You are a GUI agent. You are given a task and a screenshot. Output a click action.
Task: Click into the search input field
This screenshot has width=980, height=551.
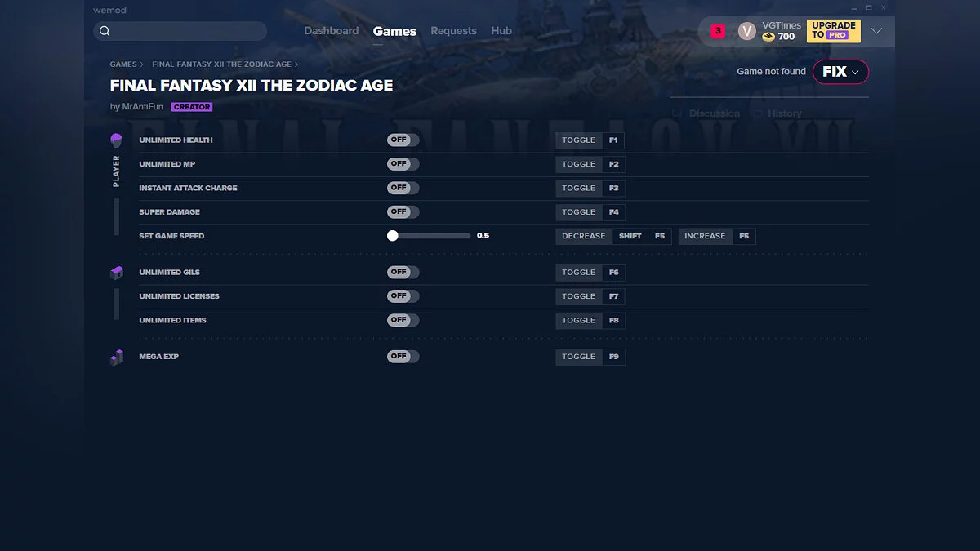tap(180, 31)
